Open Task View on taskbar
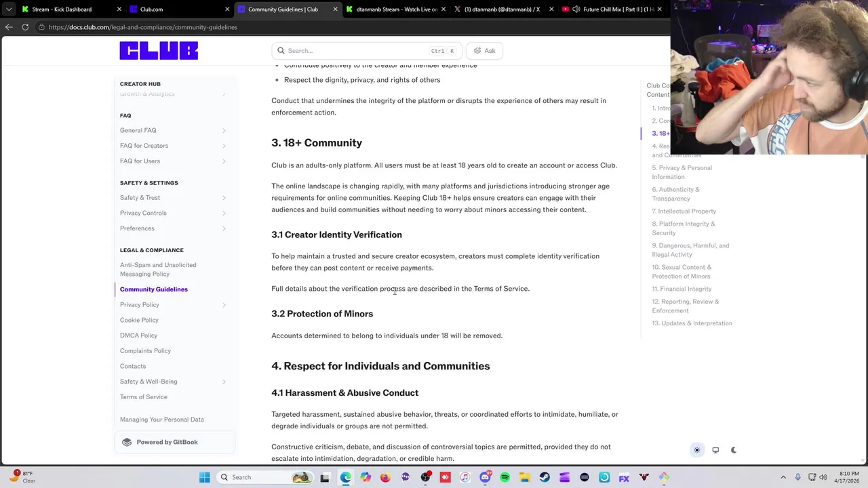Viewport: 868px width, 488px height. [x=325, y=477]
